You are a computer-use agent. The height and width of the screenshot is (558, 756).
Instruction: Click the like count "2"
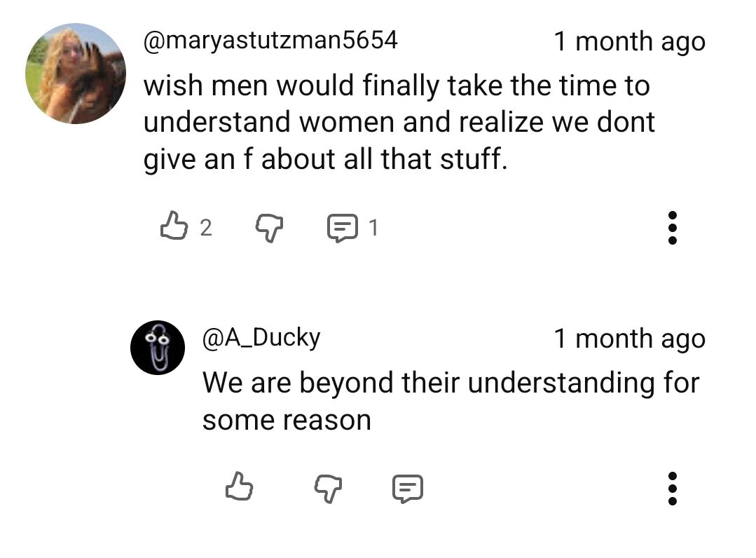[205, 228]
